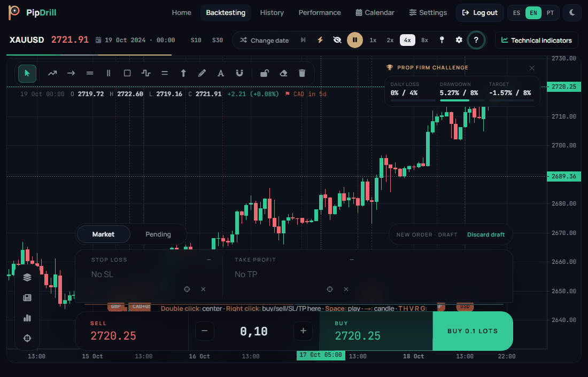
Task: Switch language to EN
Action: point(533,13)
